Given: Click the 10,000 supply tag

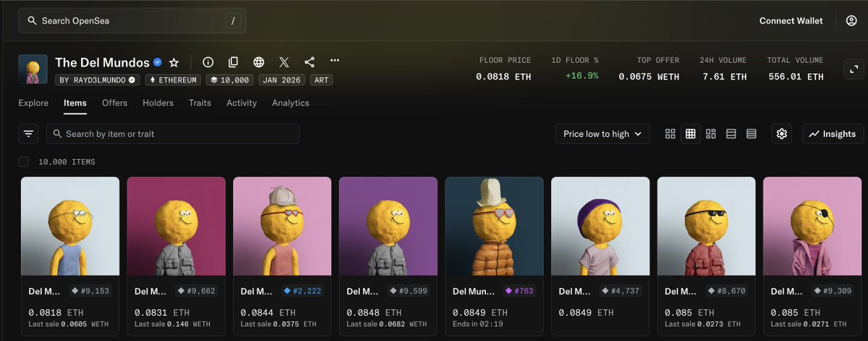Looking at the screenshot, I should (x=230, y=80).
